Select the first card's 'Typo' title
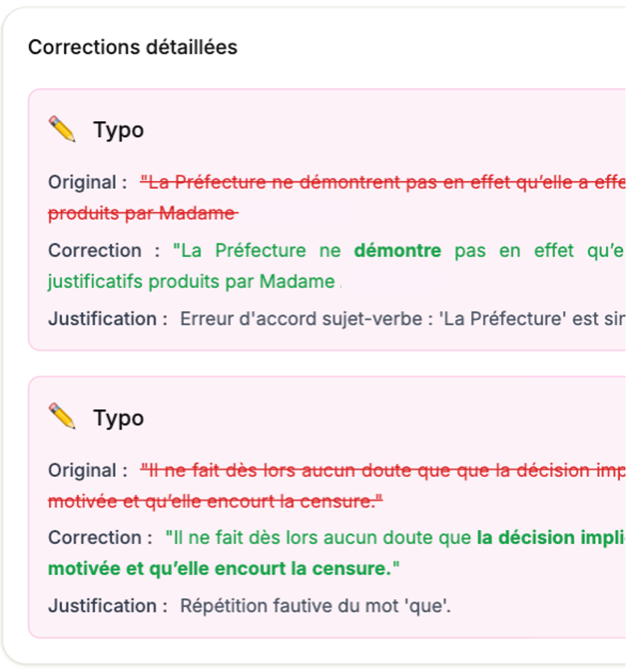The height and width of the screenshot is (672, 626). [118, 130]
